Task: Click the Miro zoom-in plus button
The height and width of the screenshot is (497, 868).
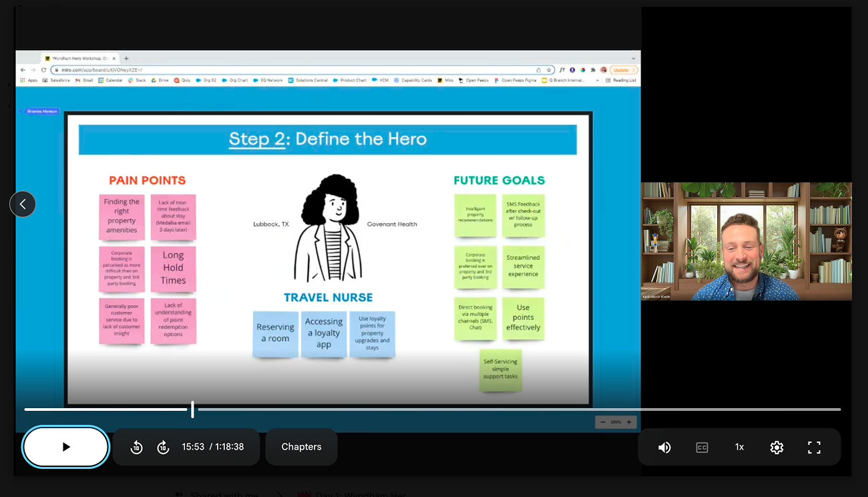Action: [629, 422]
